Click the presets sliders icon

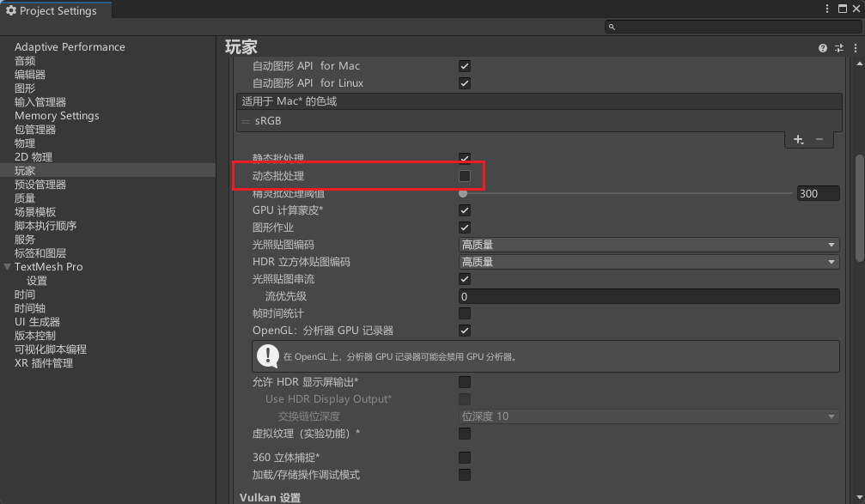839,48
